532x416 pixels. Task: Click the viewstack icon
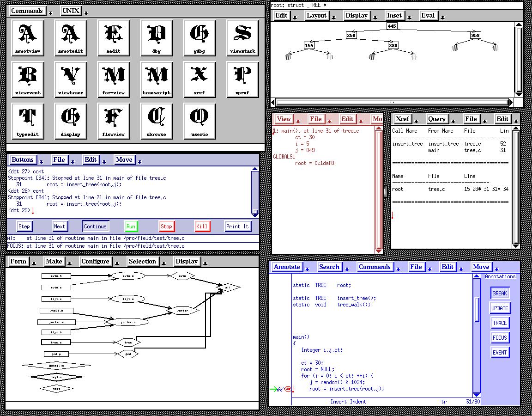click(x=242, y=37)
